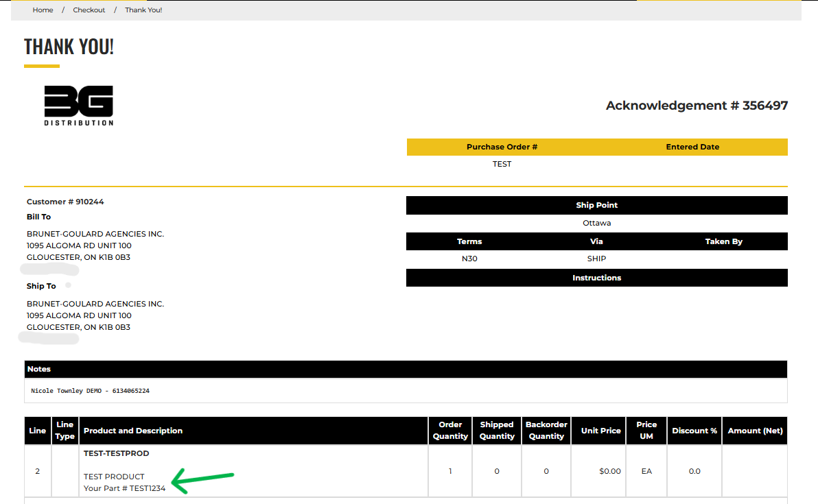Click line number 2 cell
The width and height of the screenshot is (818, 504).
38,471
